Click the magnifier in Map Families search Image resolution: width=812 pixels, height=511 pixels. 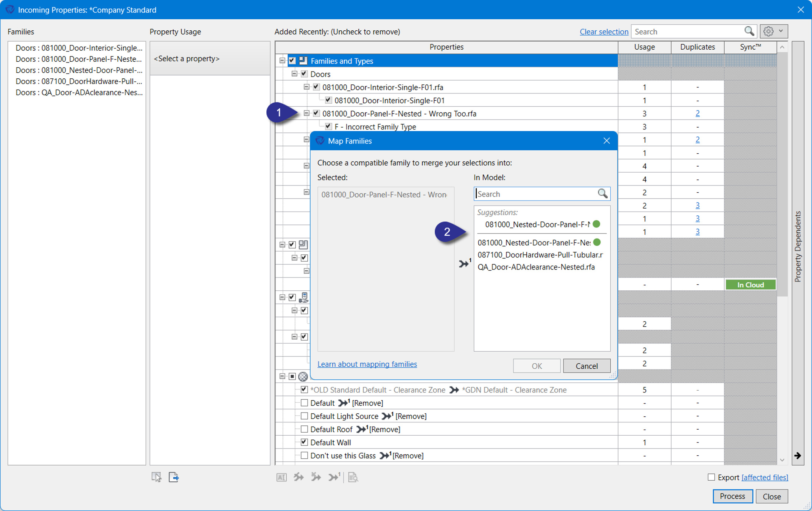click(x=602, y=194)
